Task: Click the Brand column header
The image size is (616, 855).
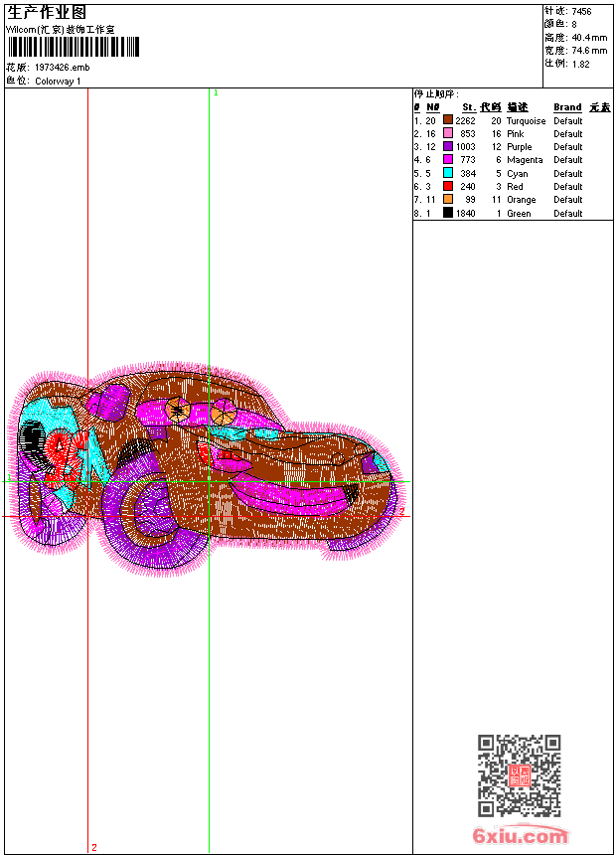Action: [567, 107]
